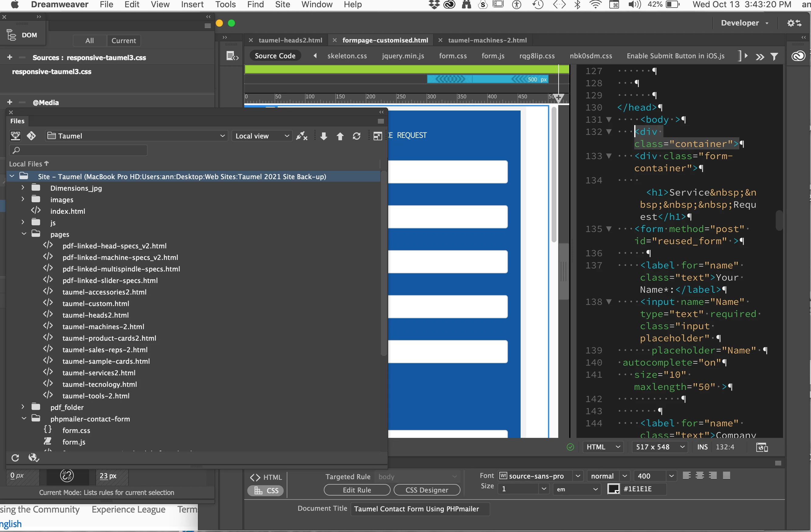Refresh the Files panel listing
The width and height of the screenshot is (811, 532).
click(x=356, y=136)
